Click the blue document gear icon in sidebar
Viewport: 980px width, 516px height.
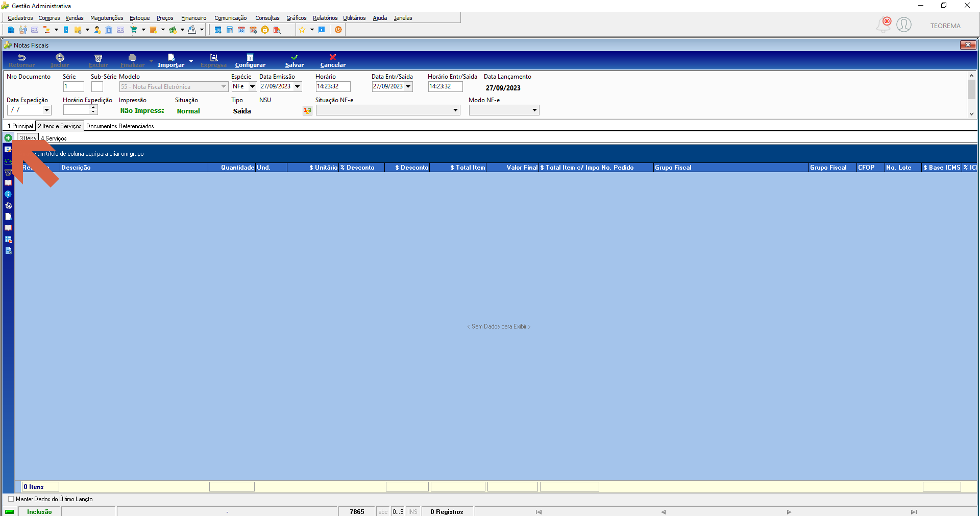(x=8, y=250)
